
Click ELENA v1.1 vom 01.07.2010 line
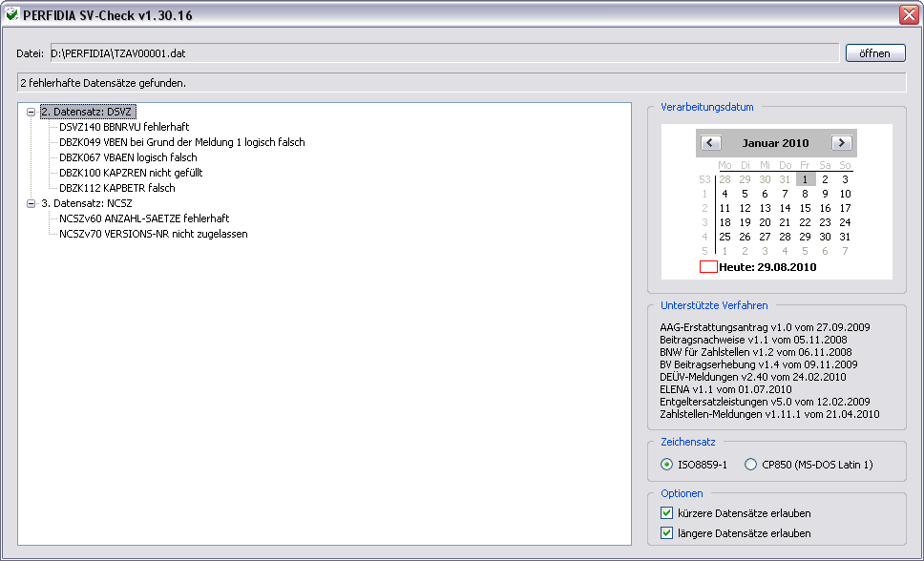coord(726,389)
